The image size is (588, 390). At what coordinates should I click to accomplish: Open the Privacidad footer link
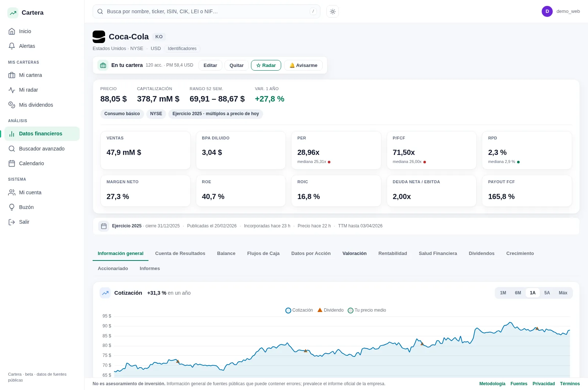(x=544, y=384)
